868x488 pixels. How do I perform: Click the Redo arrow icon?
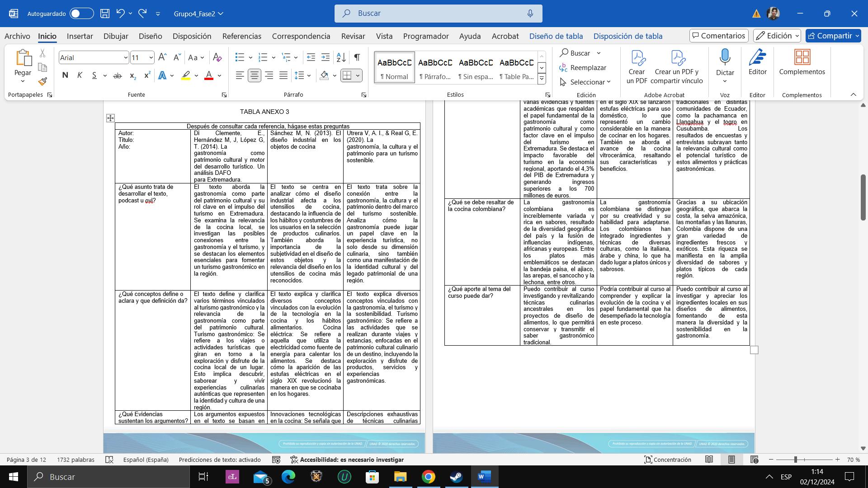point(142,14)
